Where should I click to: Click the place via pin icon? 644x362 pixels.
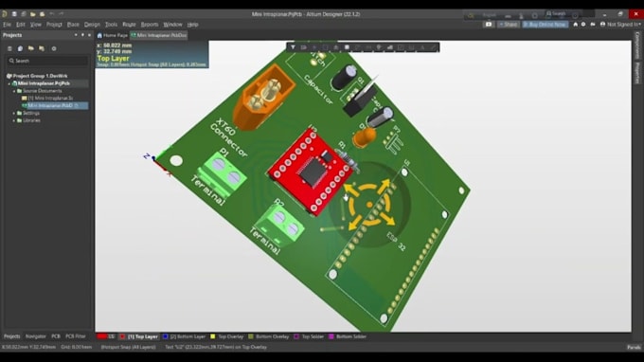379,47
